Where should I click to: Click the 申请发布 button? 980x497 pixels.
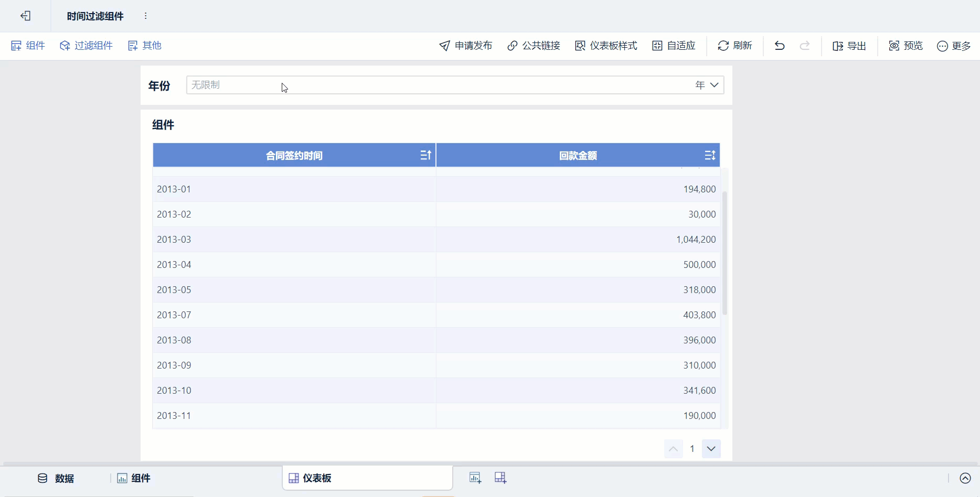466,46
